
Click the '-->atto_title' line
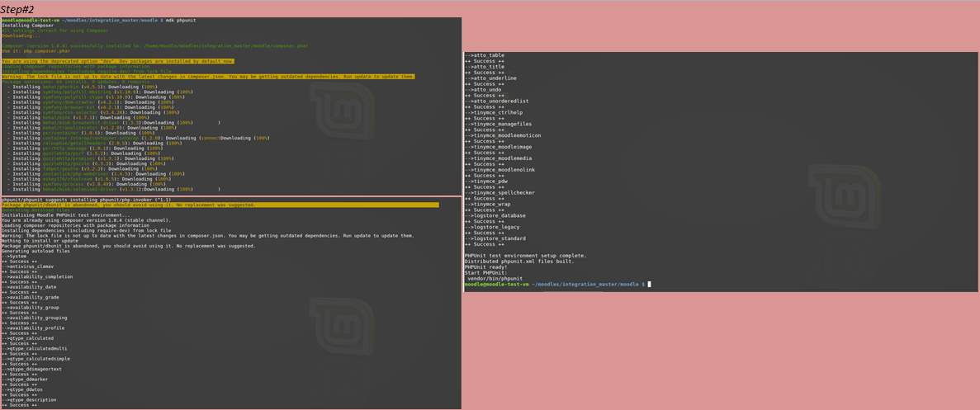click(485, 67)
